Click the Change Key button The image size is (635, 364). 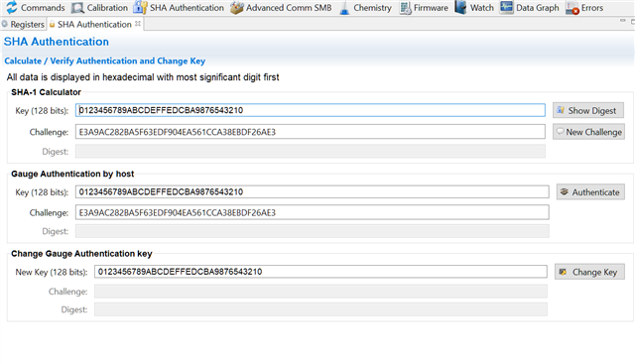[x=589, y=272]
